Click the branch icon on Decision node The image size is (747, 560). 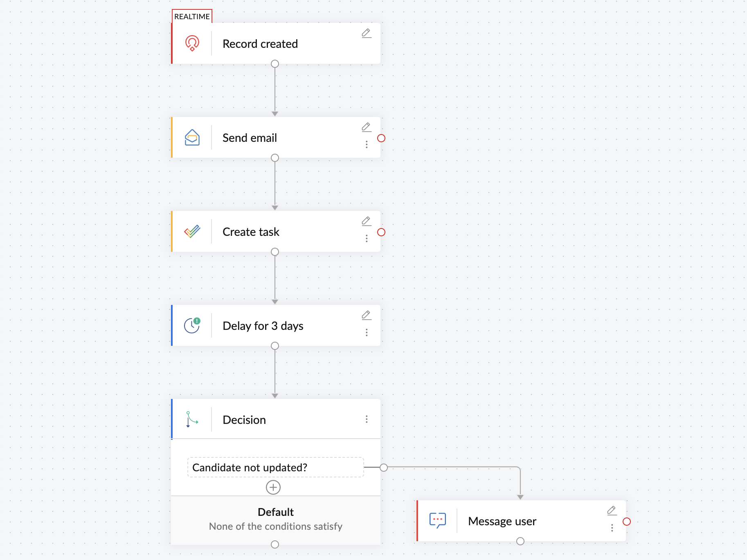[192, 419]
